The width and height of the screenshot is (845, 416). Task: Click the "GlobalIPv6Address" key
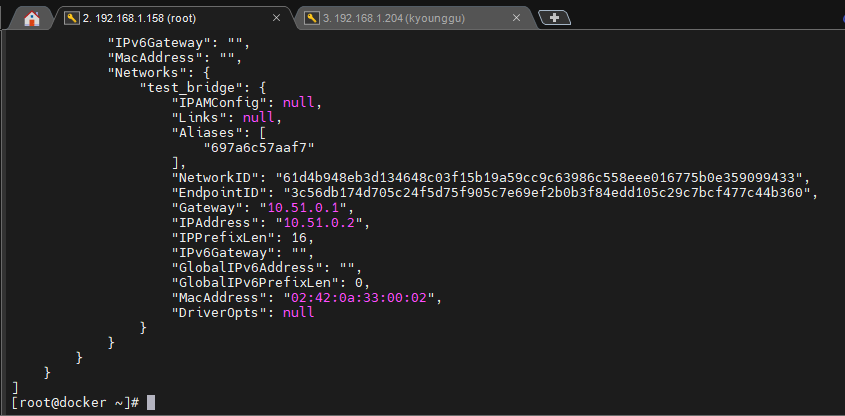click(x=248, y=268)
